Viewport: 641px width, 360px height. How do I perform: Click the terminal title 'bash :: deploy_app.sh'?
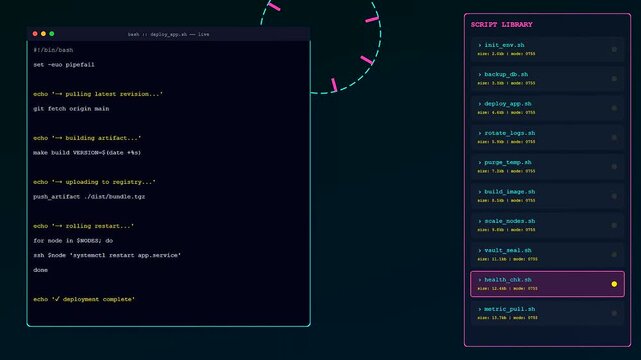[168, 34]
